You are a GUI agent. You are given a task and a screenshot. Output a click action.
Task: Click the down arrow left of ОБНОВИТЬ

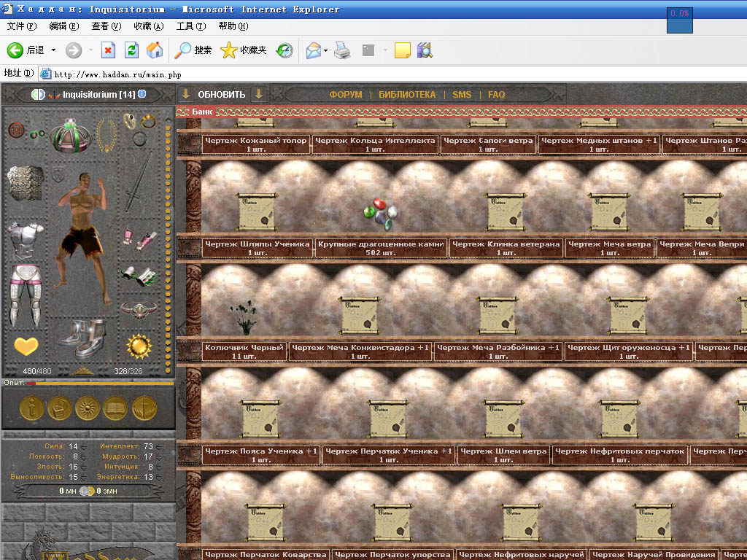[186, 94]
